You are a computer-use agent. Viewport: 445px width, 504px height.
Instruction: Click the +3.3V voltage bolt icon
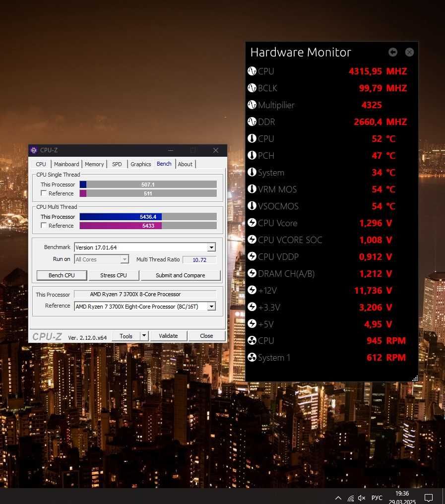[x=252, y=307]
